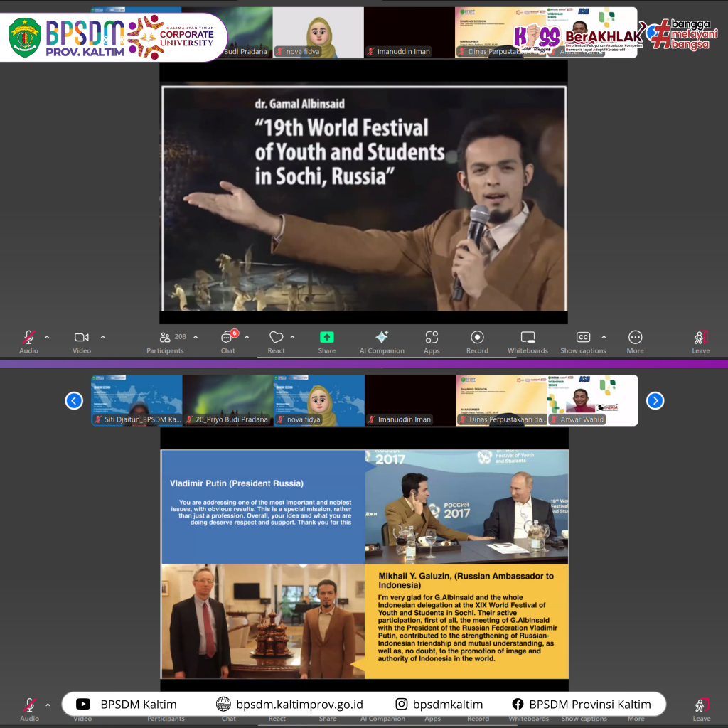The image size is (728, 728).
Task: Select nova fidya's thumbnail with white background
Action: (318, 33)
